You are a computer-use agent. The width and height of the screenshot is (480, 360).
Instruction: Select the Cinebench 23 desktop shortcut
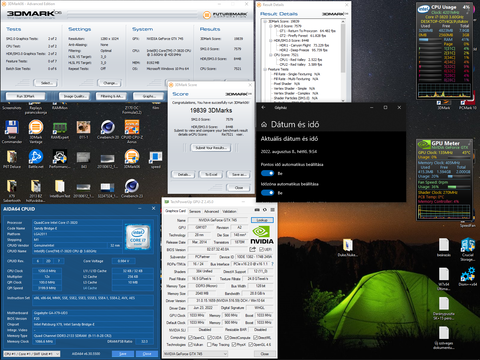point(132,188)
